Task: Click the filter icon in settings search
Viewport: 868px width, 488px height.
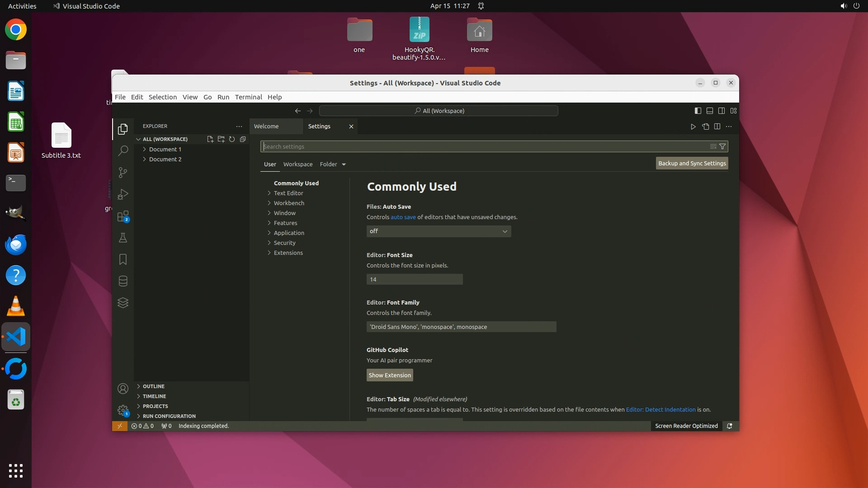Action: [722, 146]
